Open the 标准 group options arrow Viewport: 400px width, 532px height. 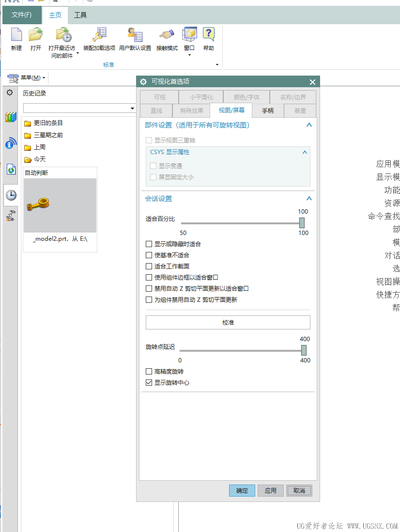(x=217, y=64)
